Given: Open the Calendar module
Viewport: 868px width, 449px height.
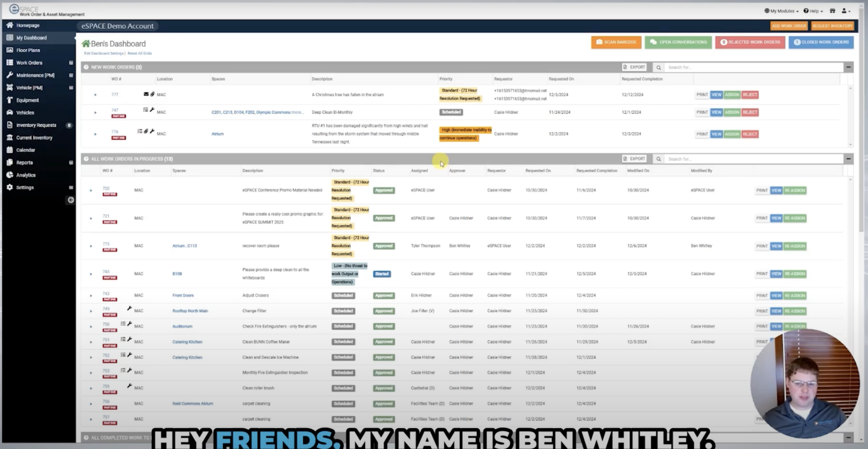Looking at the screenshot, I should coord(25,150).
